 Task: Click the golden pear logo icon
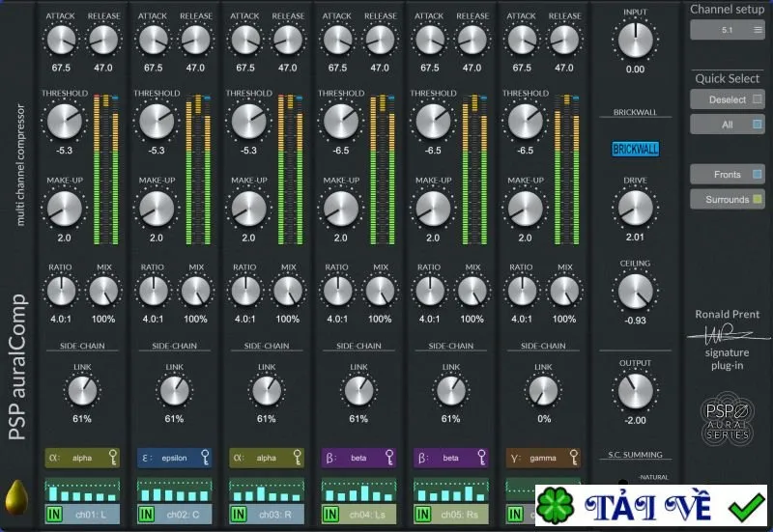click(x=16, y=497)
